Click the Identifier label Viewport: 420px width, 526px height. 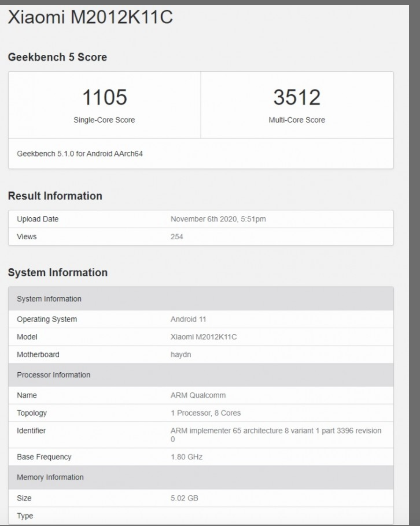pos(31,431)
